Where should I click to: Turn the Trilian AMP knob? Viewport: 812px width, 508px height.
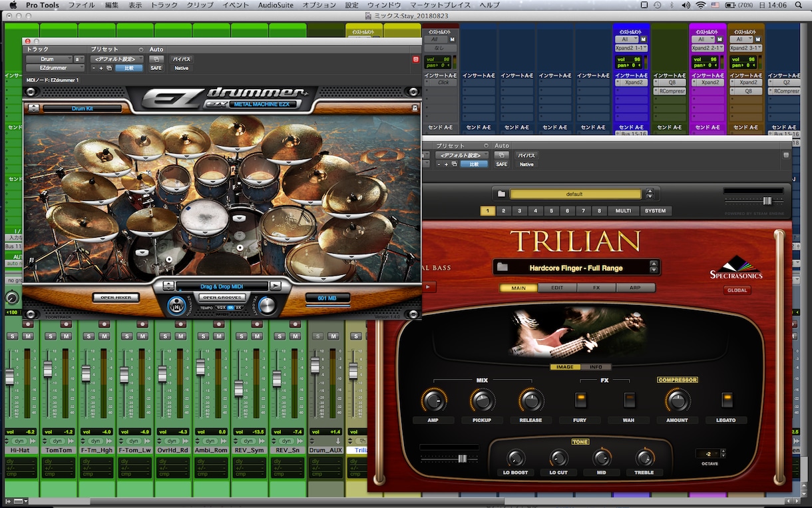tap(433, 401)
